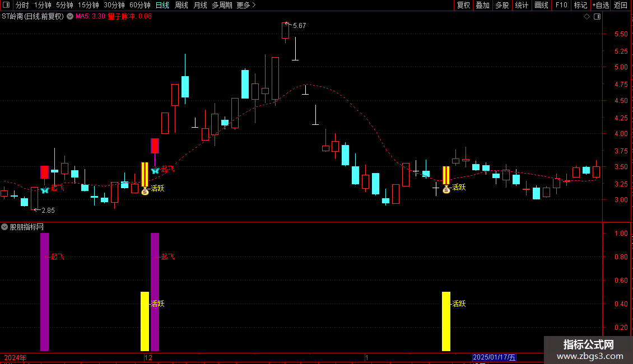Open the F10 company info
633x364 pixels.
coord(561,5)
